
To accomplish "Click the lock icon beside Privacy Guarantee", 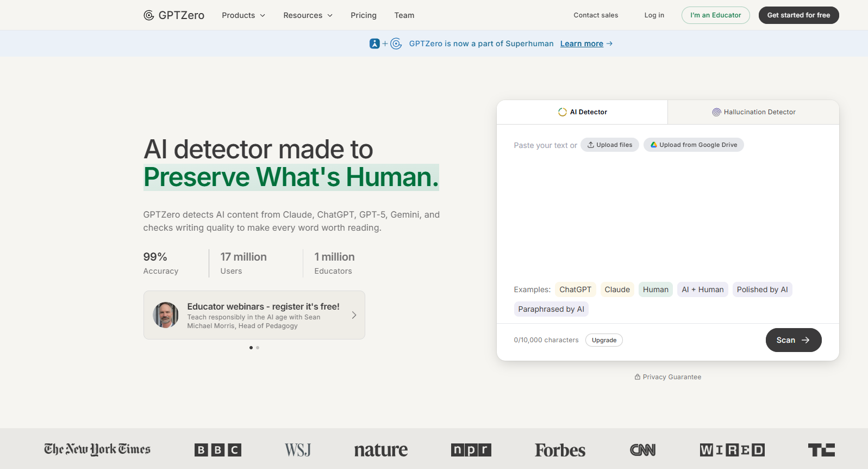I will [638, 377].
